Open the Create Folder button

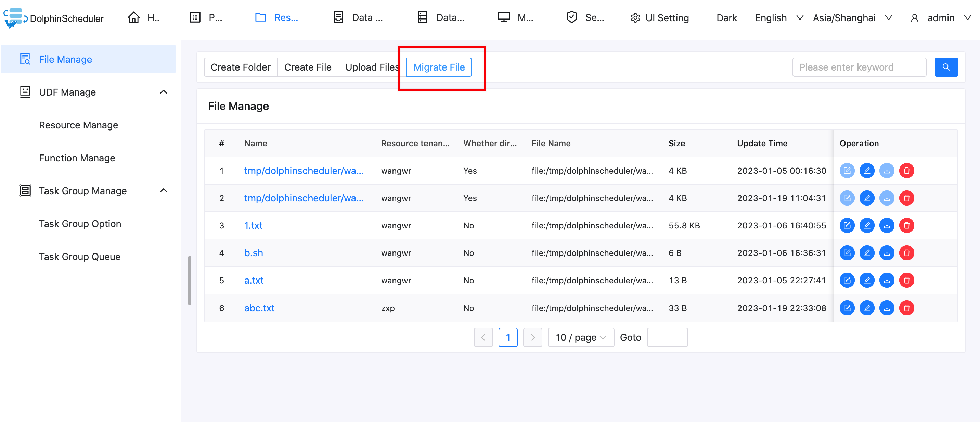coord(241,67)
